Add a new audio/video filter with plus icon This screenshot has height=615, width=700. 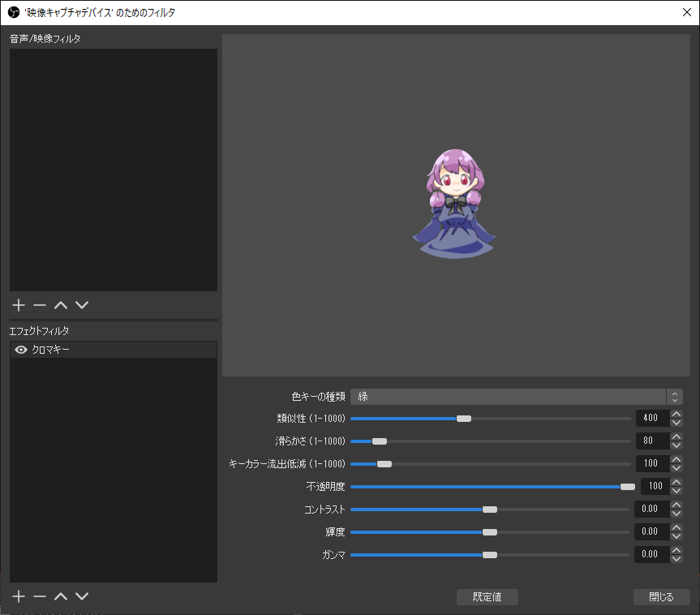[x=19, y=305]
